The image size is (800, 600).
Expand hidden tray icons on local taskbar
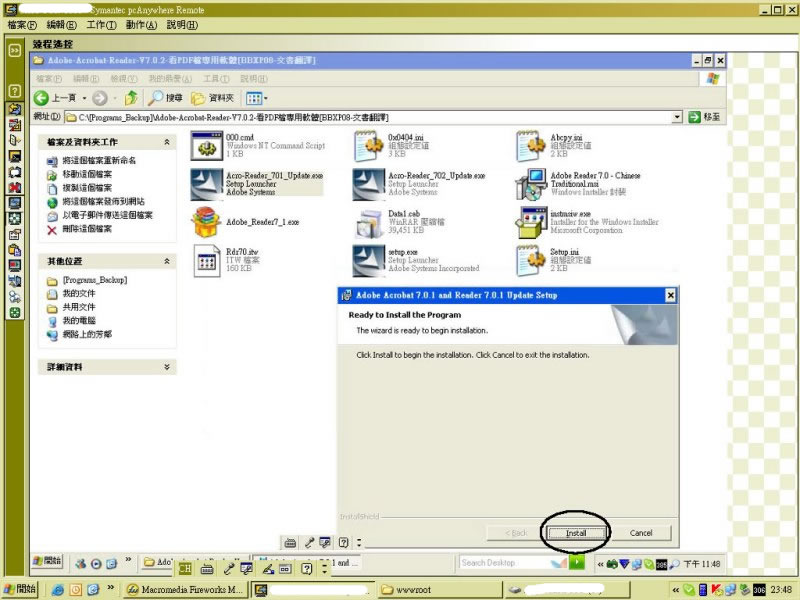coord(676,590)
